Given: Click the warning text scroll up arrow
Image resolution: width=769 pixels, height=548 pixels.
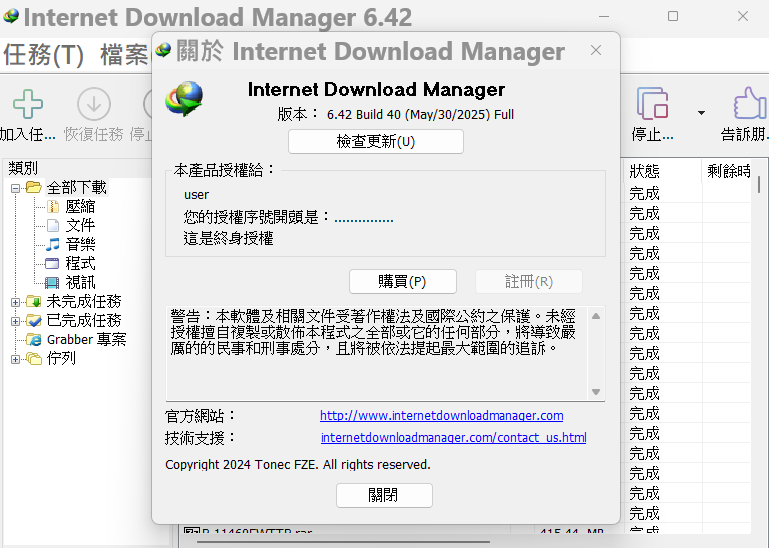Looking at the screenshot, I should pyautogui.click(x=596, y=316).
